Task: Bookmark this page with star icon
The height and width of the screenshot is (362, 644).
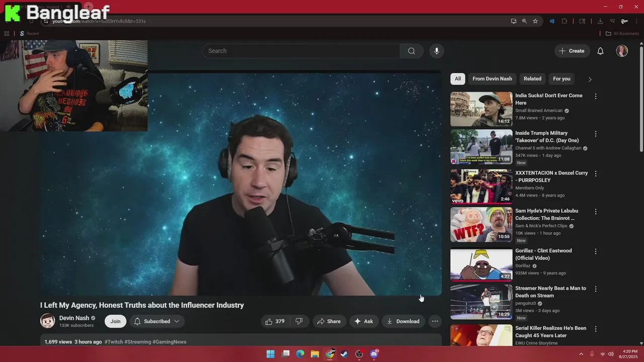Action: pyautogui.click(x=535, y=21)
